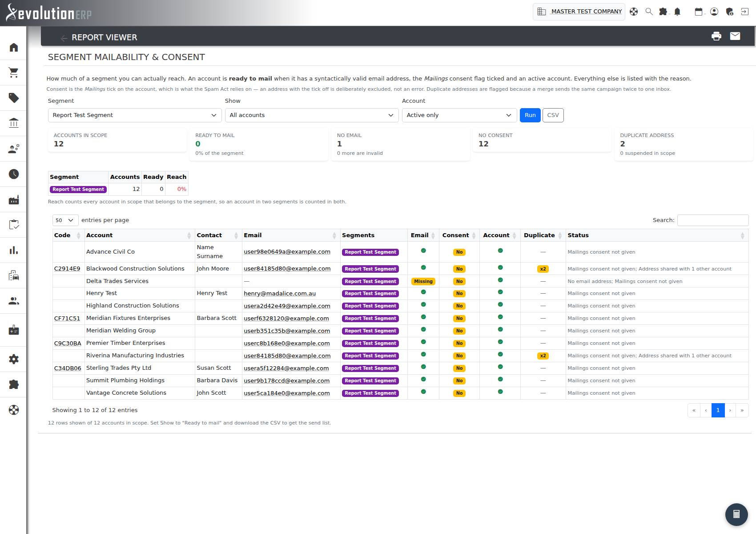Expand the Show All accounts dropdown
The width and height of the screenshot is (756, 534).
[x=312, y=115]
